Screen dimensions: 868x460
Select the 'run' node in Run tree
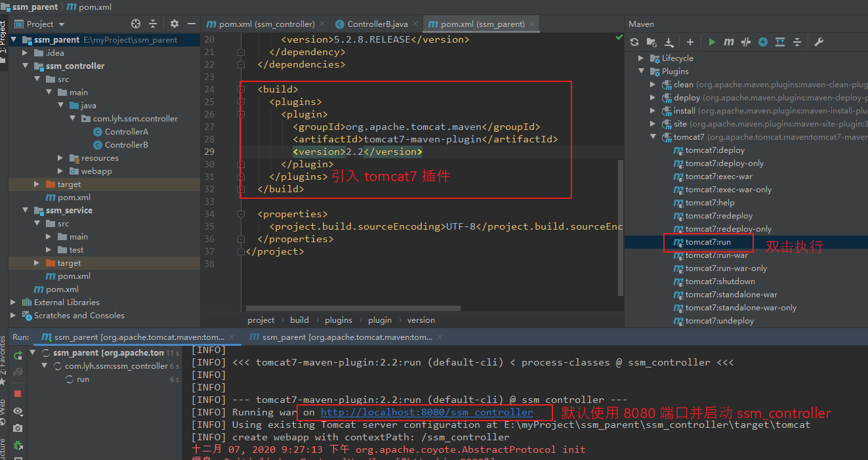click(83, 379)
